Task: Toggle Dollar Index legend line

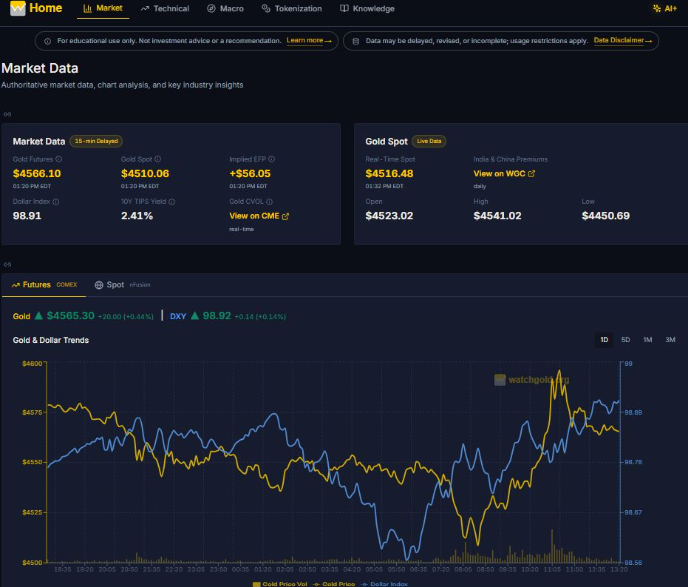Action: point(384,583)
